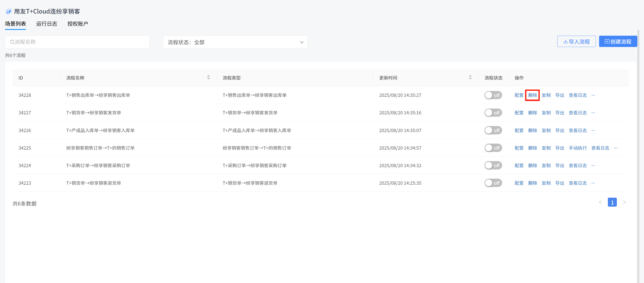Click 查看日志 for flow 34227
The width and height of the screenshot is (644, 283).
(x=578, y=113)
